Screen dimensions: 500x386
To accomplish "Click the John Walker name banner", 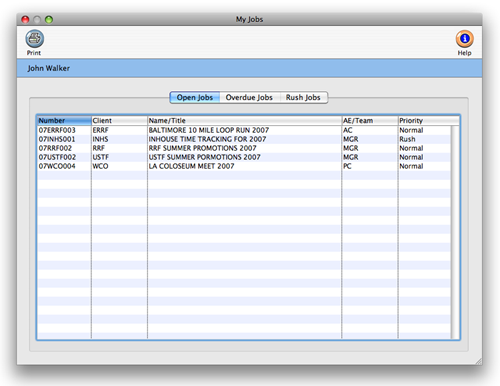I will [x=249, y=68].
